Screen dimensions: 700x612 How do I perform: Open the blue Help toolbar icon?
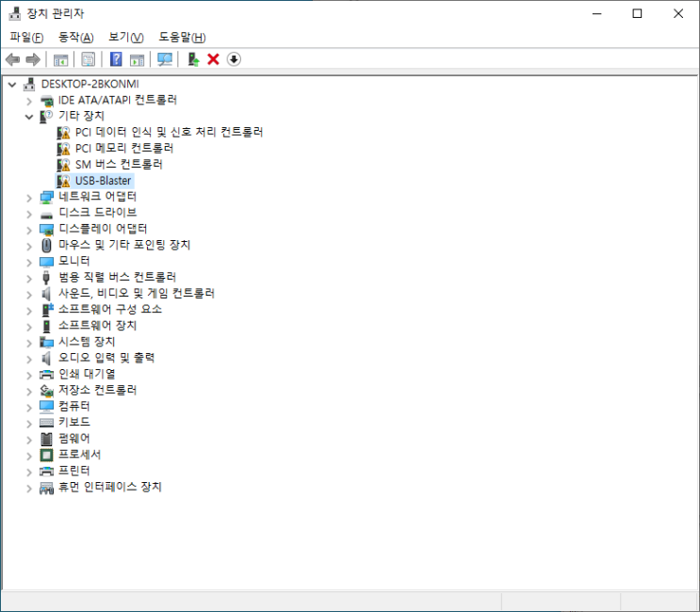(x=116, y=59)
